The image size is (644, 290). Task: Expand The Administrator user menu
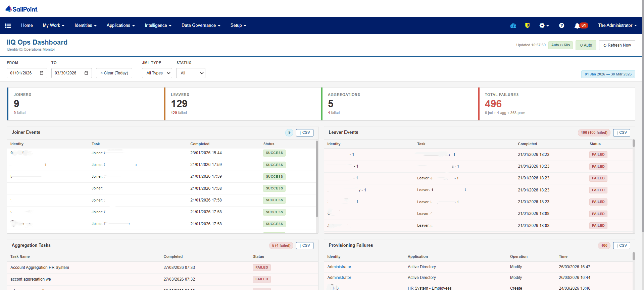[x=617, y=25]
